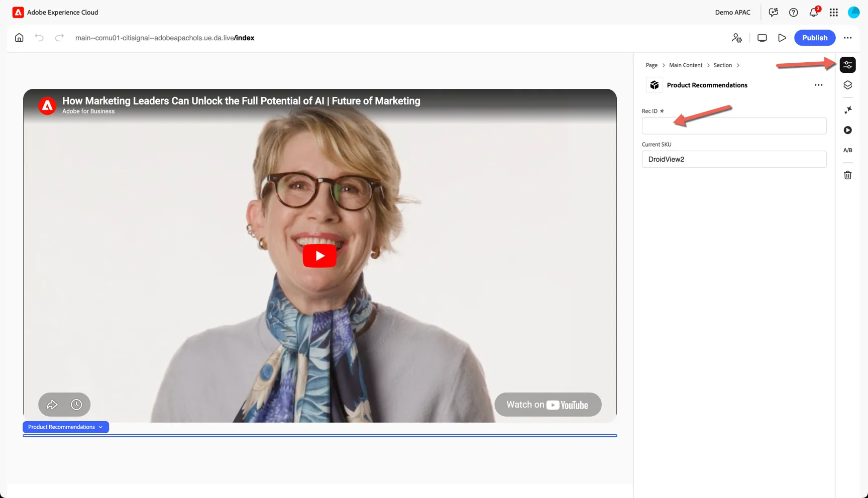Open the app switcher grid icon

tap(834, 13)
